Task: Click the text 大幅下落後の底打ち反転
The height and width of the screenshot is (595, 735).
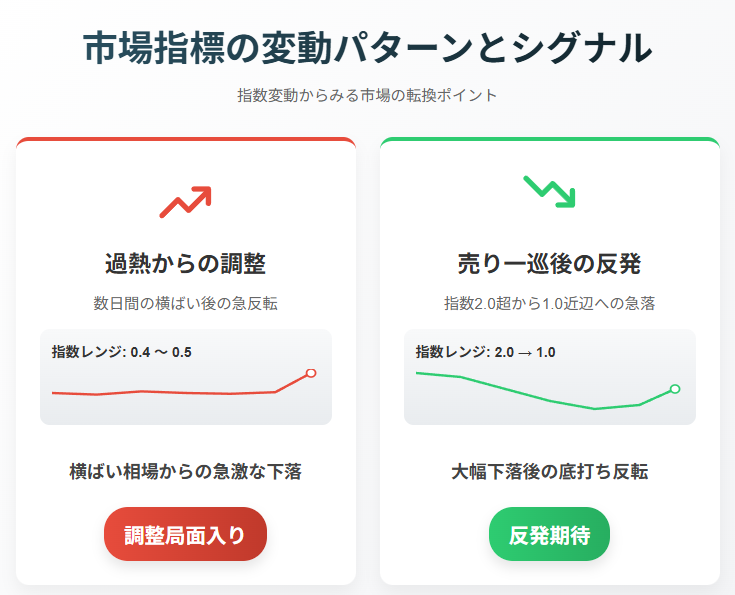Action: [549, 472]
